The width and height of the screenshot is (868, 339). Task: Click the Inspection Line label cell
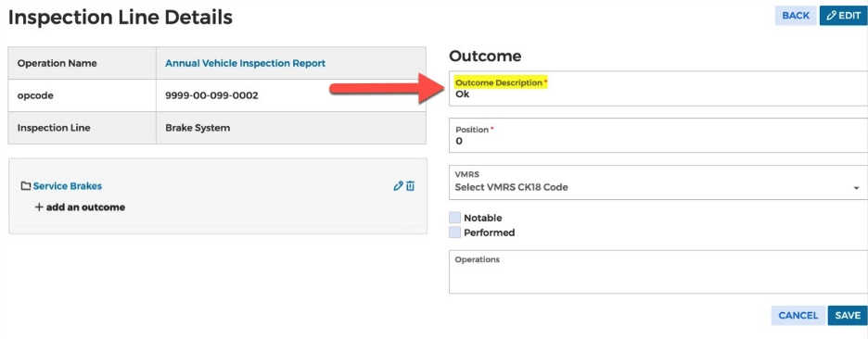coord(83,128)
